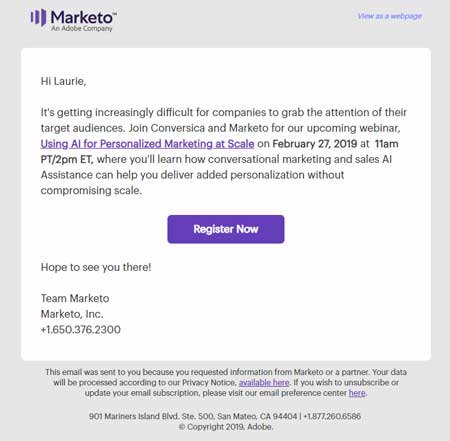Follow the 'available here' Privacy Notice link

click(264, 382)
